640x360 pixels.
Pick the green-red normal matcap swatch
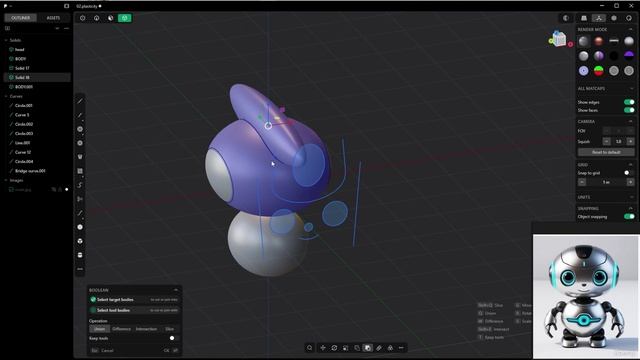[599, 71]
